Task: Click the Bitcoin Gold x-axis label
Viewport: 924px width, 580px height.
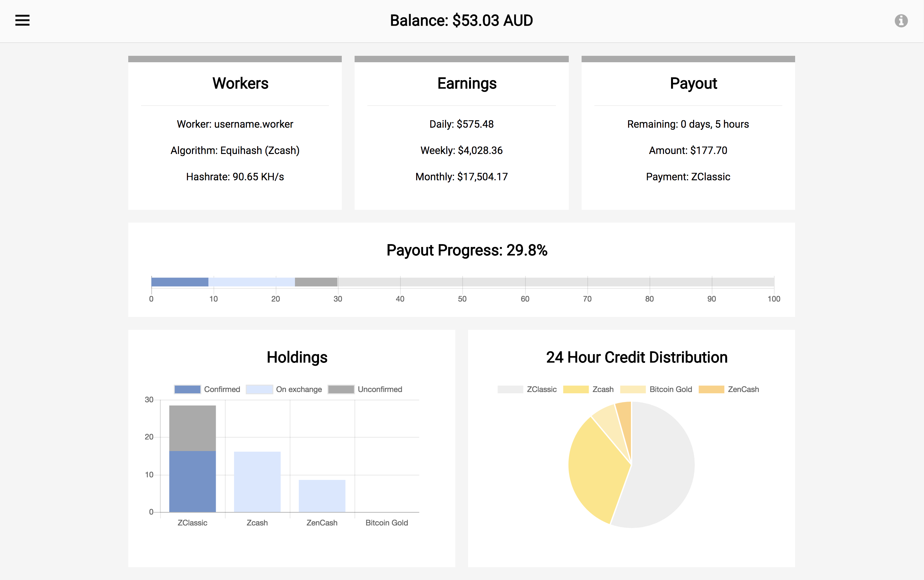Action: coord(387,523)
